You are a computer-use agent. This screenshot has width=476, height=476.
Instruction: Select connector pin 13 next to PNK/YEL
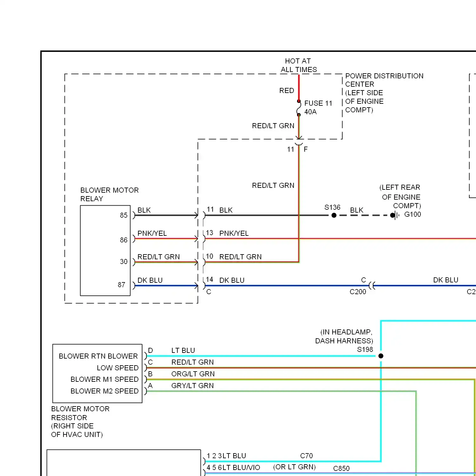pyautogui.click(x=209, y=233)
